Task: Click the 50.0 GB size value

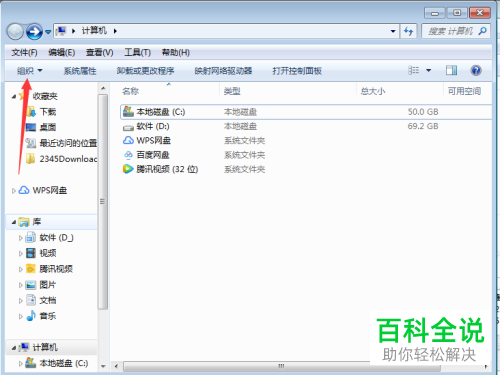Action: 423,112
